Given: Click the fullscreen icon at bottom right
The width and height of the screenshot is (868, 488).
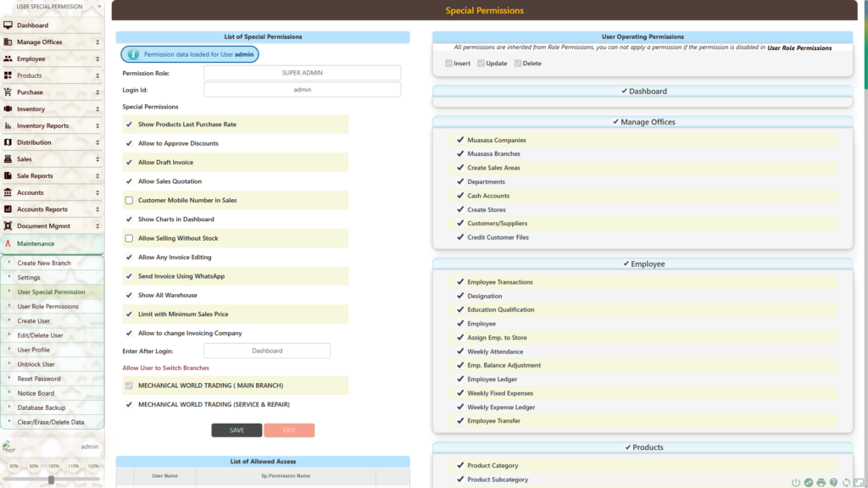Looking at the screenshot, I should tap(859, 482).
